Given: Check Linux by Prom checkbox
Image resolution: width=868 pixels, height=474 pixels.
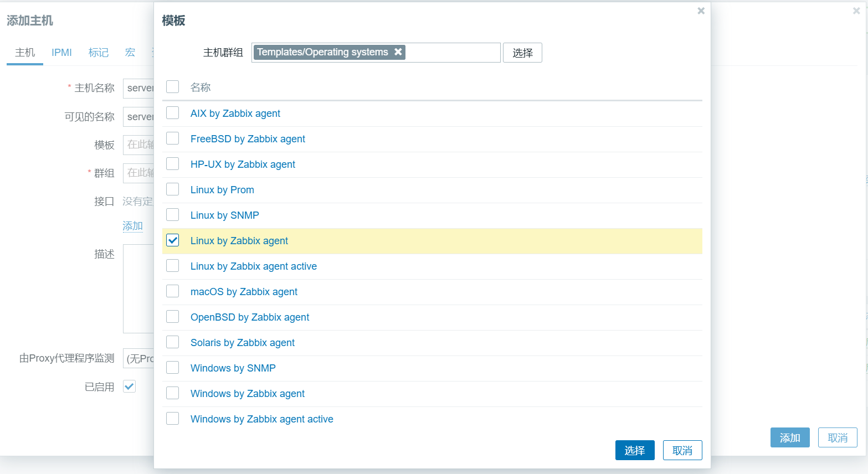Looking at the screenshot, I should point(173,189).
